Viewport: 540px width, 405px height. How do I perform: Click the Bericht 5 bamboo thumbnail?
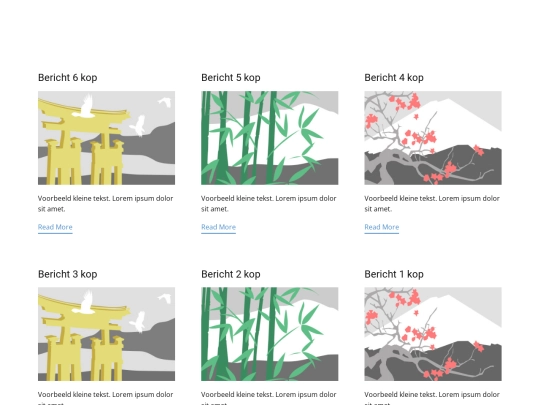click(x=270, y=138)
